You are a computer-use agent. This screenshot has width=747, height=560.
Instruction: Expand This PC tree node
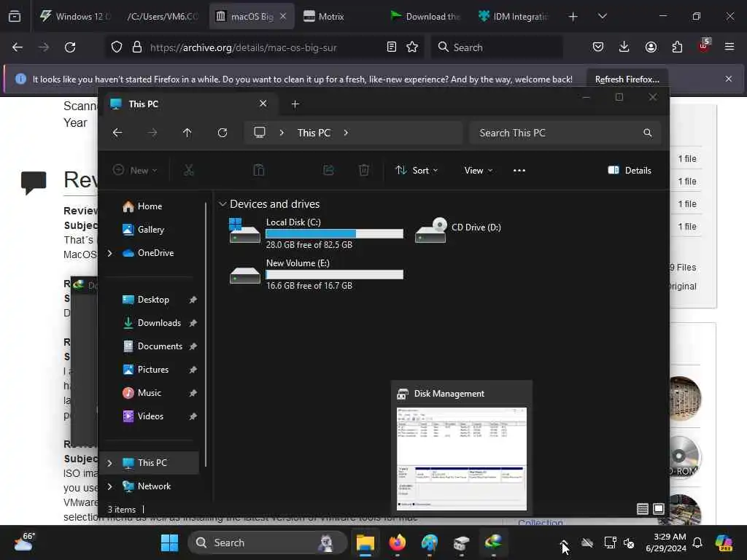(109, 463)
